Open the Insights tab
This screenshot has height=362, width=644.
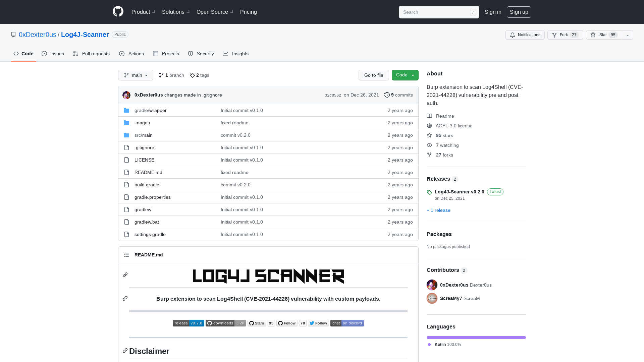[x=236, y=54]
